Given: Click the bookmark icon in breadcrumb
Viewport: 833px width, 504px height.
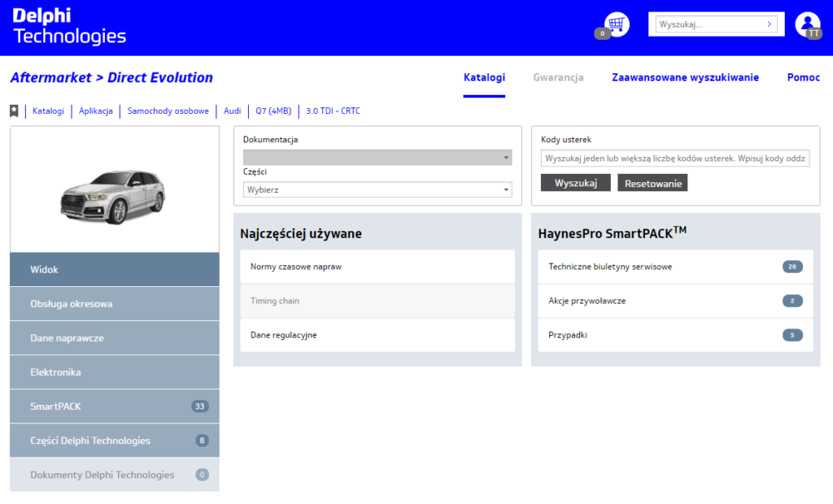Looking at the screenshot, I should pyautogui.click(x=15, y=111).
